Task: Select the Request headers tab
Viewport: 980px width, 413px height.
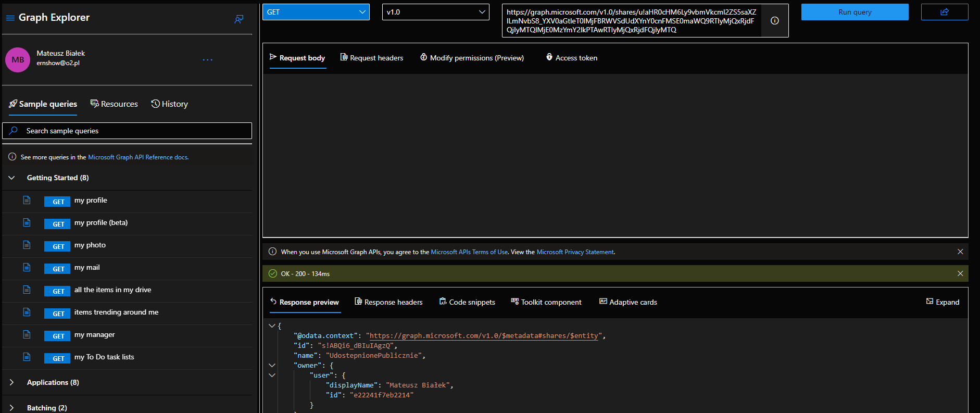Action: click(x=372, y=58)
